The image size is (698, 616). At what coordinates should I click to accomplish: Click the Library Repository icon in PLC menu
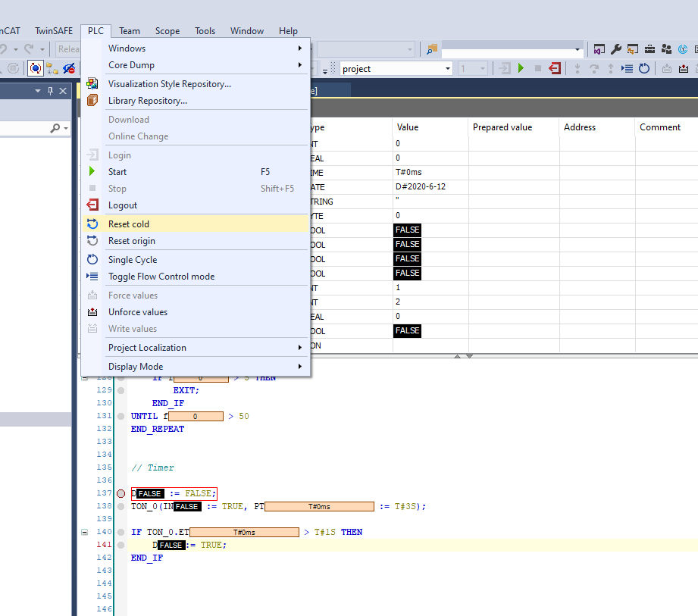pos(92,101)
